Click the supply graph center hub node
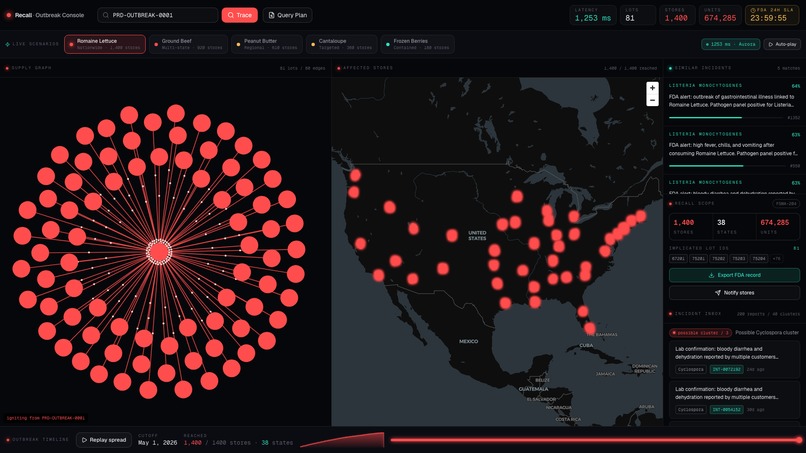The height and width of the screenshot is (453, 806). [x=159, y=252]
